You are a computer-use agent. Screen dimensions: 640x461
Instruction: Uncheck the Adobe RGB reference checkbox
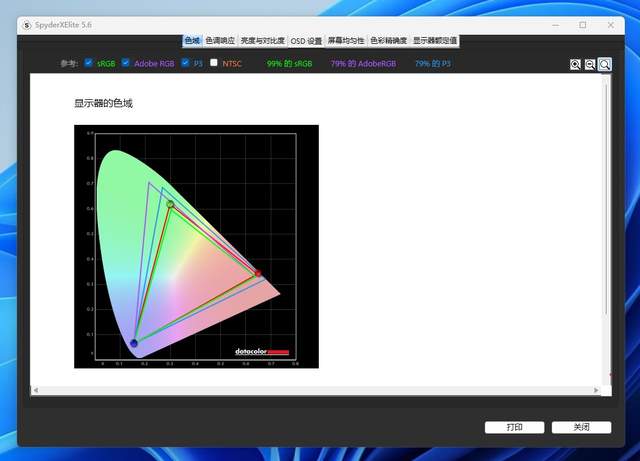[x=125, y=62]
